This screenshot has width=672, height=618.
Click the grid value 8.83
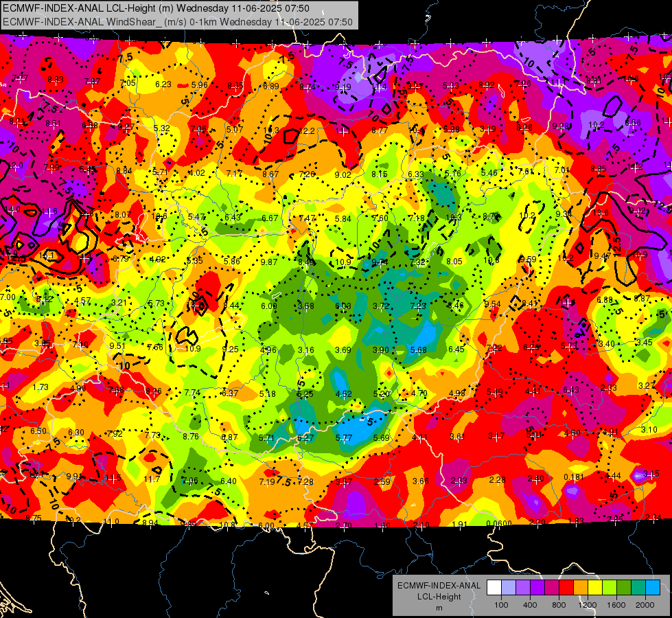click(56, 80)
